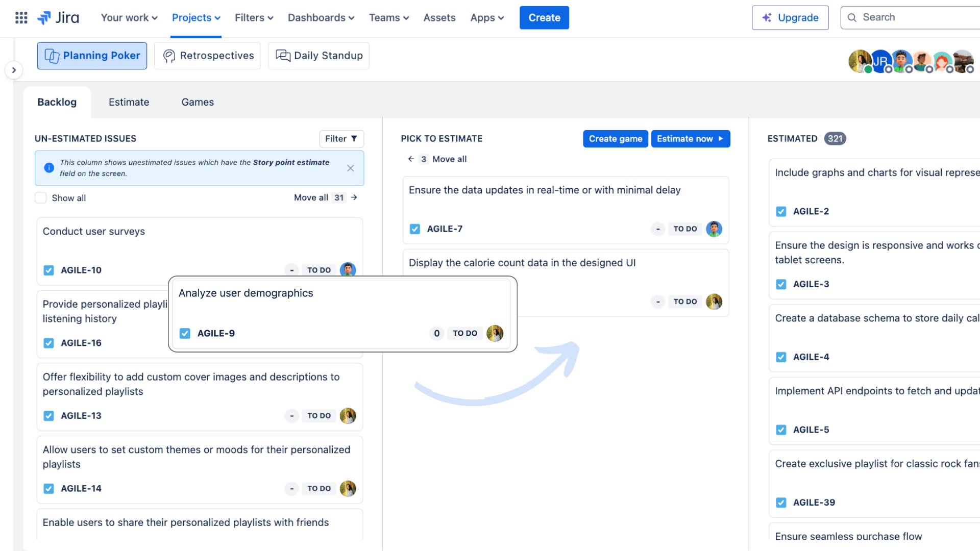Click the Daily Standup icon
The image size is (980, 551).
pyautogui.click(x=283, y=55)
